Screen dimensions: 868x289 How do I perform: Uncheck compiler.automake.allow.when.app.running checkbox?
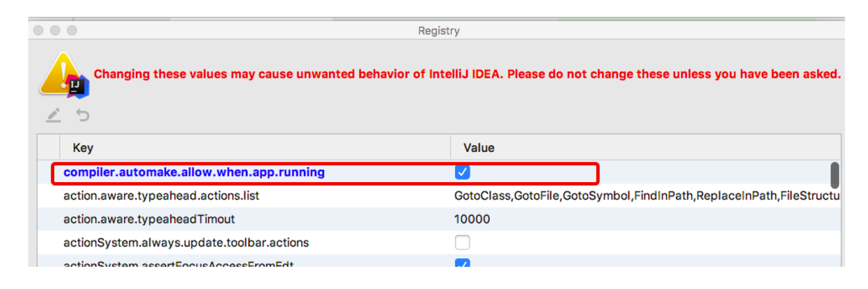pyautogui.click(x=462, y=172)
